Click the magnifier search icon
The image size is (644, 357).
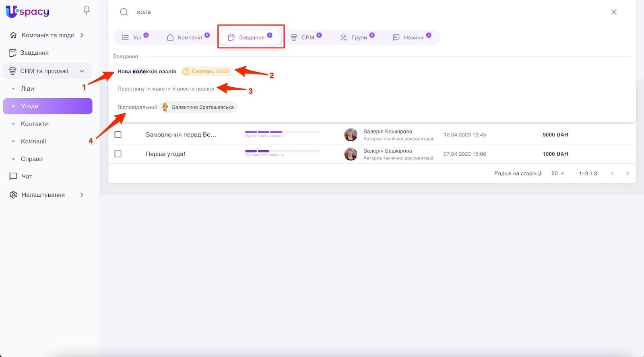click(x=124, y=12)
